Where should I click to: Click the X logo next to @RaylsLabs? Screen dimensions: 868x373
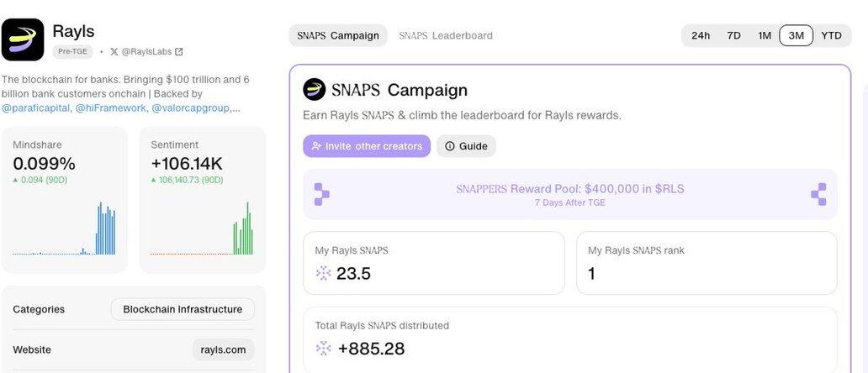tap(114, 52)
